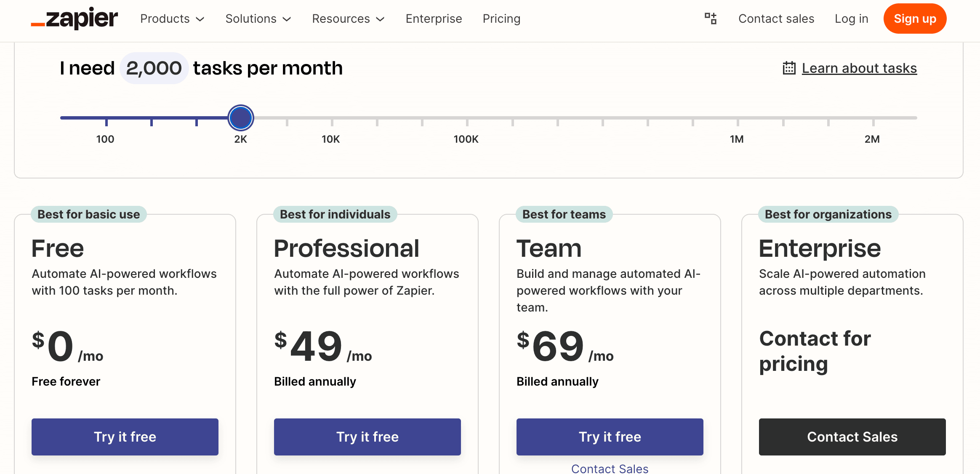This screenshot has width=980, height=474.
Task: Click Try it free for Free plan
Action: pos(125,437)
